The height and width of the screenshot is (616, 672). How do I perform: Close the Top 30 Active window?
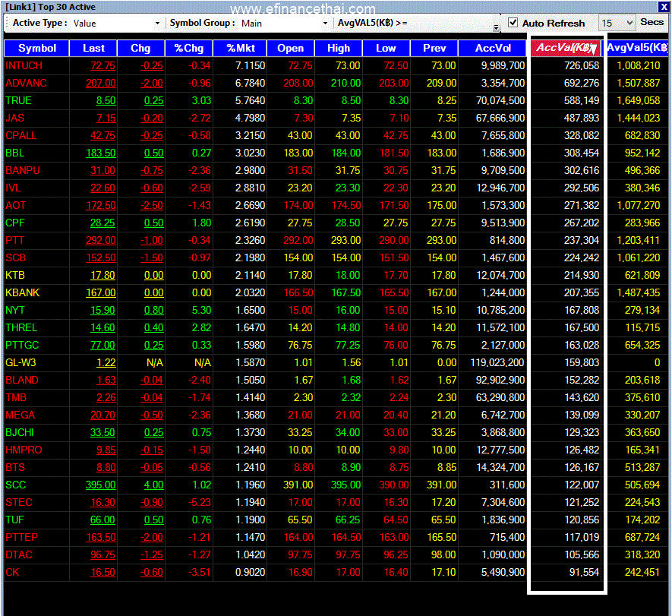(x=664, y=6)
